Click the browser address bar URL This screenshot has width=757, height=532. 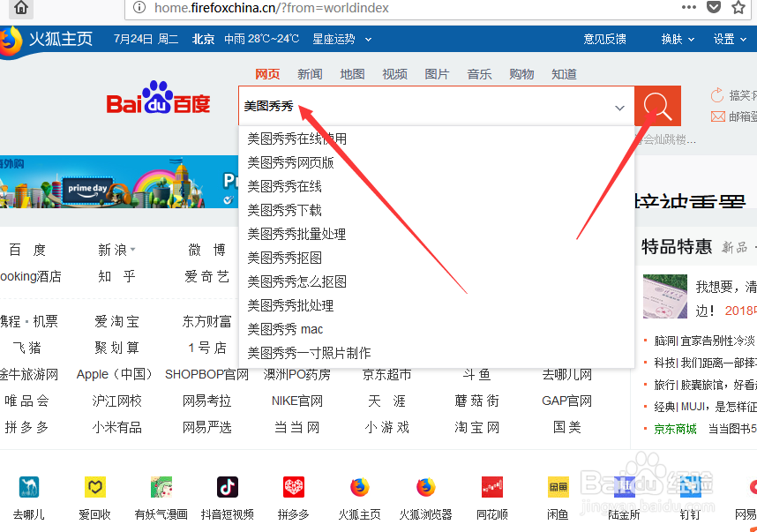coord(272,8)
